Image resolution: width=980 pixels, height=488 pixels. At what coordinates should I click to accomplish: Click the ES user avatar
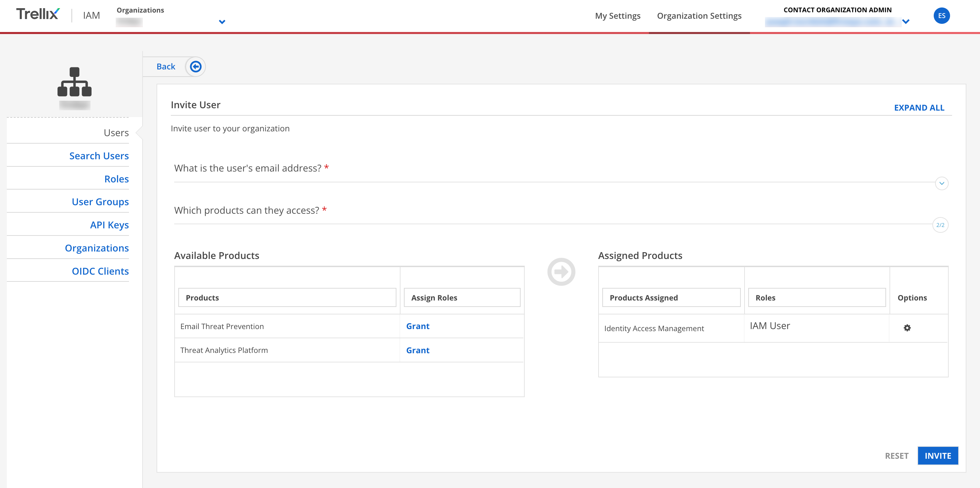tap(942, 16)
